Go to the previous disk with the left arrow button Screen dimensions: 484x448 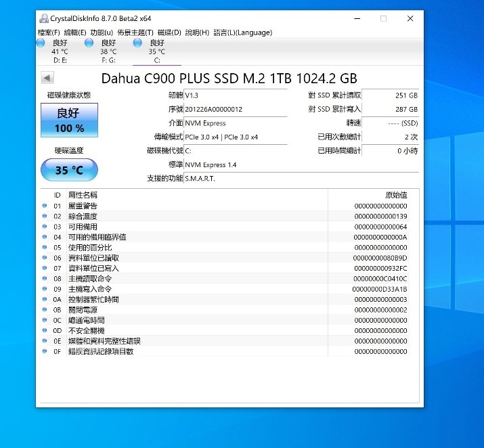[x=47, y=78]
